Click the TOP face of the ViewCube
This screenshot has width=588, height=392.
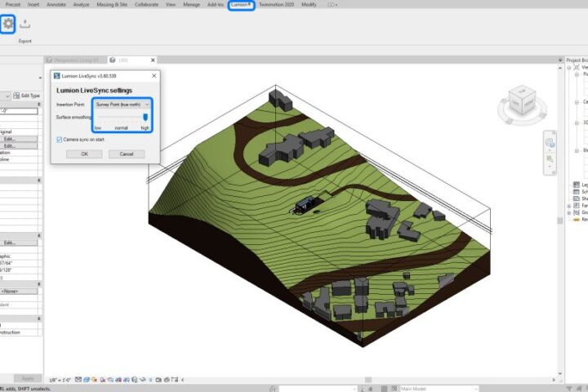click(x=522, y=91)
